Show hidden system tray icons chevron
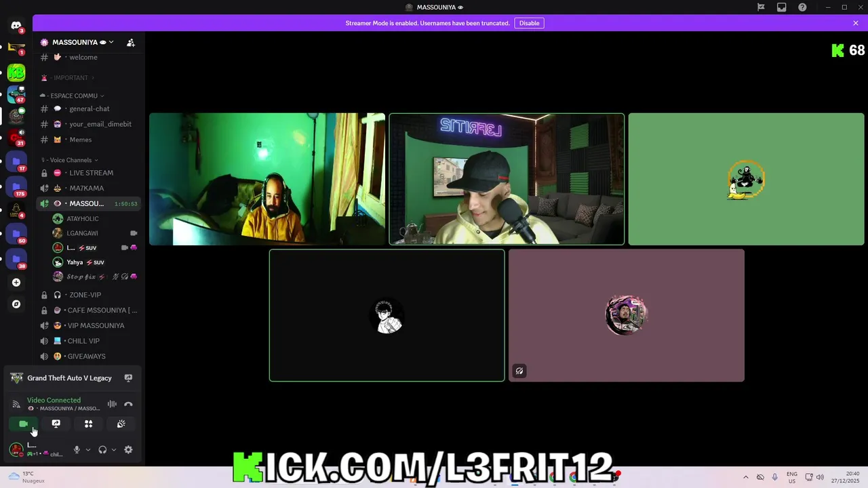868x488 pixels. (x=745, y=477)
